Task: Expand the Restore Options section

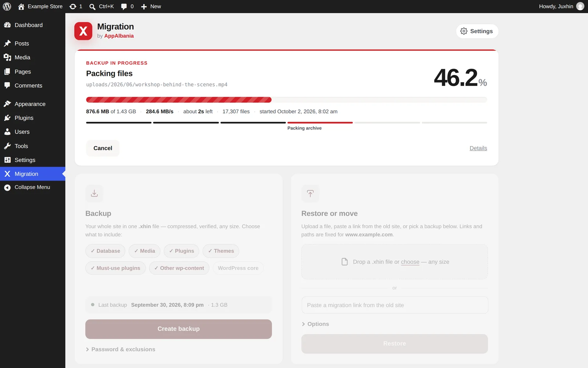Action: tap(315, 324)
